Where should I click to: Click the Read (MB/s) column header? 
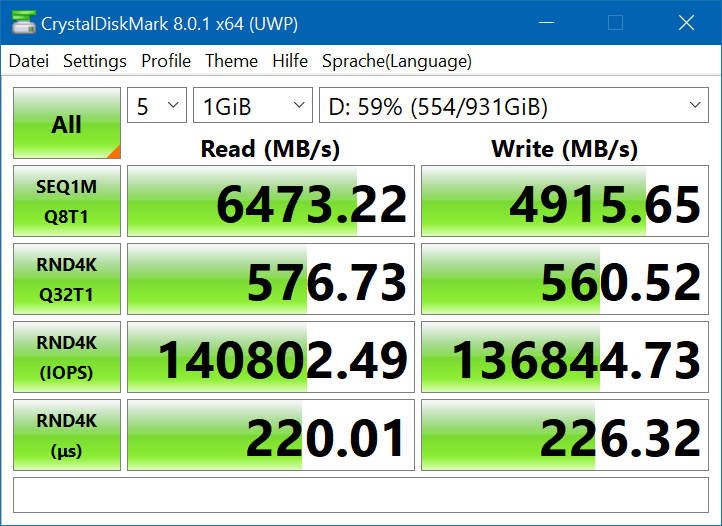pos(270,149)
